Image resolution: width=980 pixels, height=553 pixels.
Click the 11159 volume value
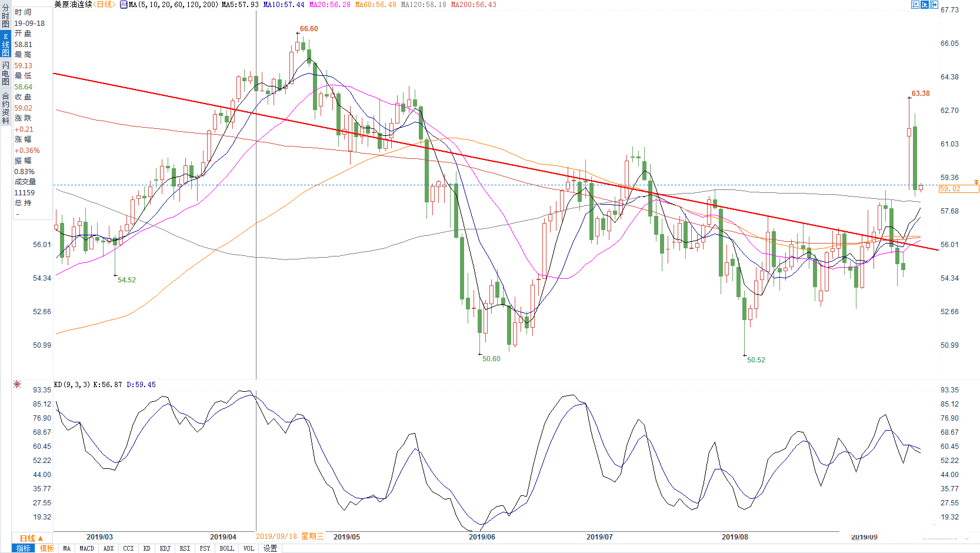tap(25, 193)
